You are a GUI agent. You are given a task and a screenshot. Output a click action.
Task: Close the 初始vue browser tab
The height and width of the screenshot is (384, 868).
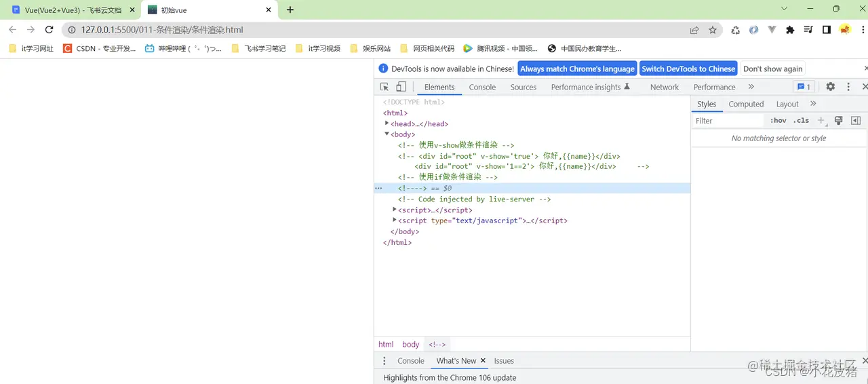coord(269,9)
